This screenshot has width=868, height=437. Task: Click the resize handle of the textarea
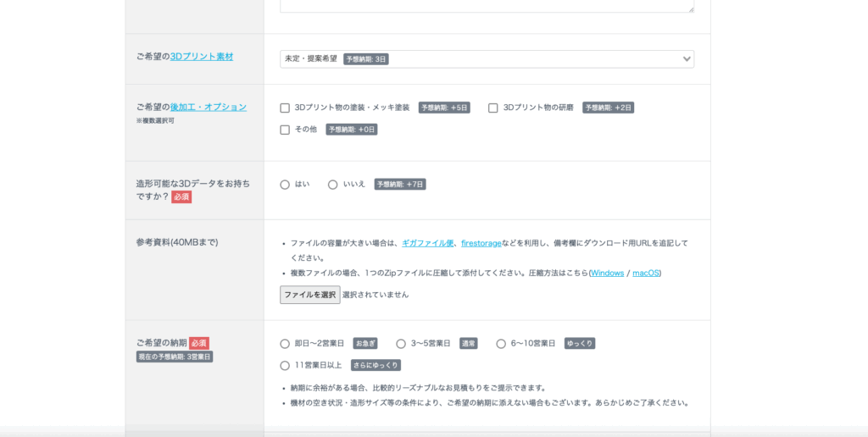(690, 9)
